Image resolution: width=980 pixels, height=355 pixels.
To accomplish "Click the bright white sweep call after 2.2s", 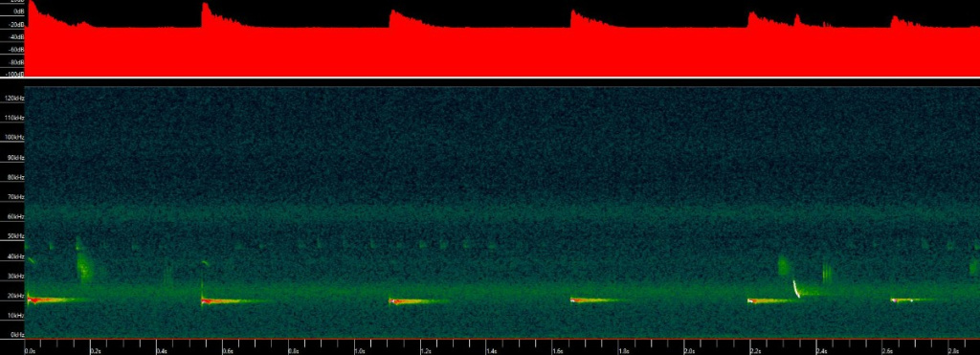I will click(x=796, y=289).
